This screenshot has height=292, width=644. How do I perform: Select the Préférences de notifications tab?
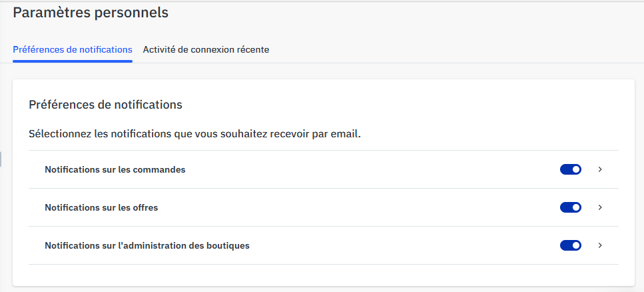click(73, 49)
